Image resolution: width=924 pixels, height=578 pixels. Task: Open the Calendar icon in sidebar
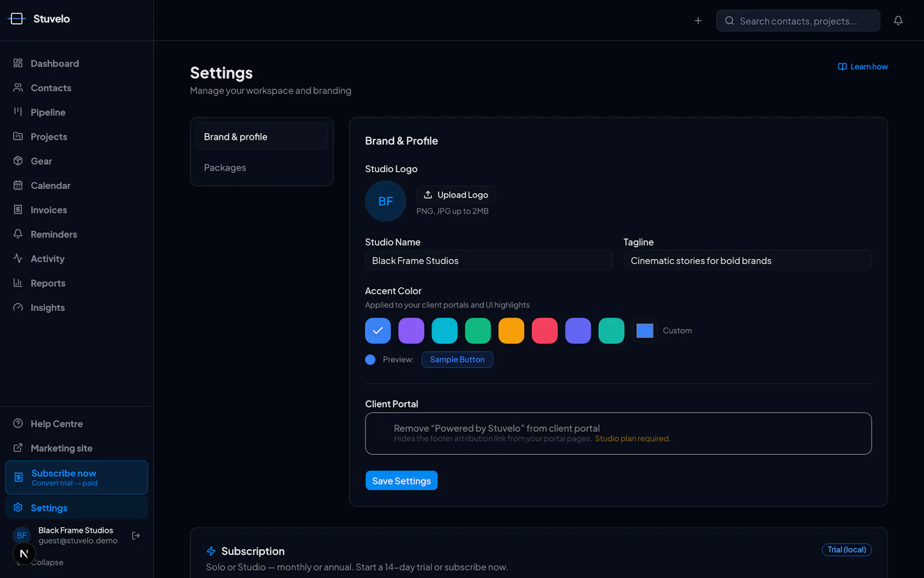[x=18, y=186]
